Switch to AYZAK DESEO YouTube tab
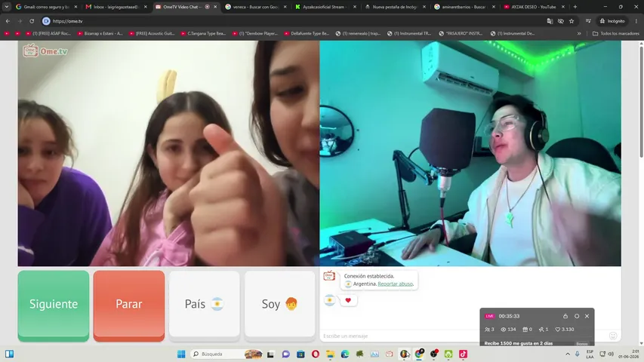 (x=535, y=7)
